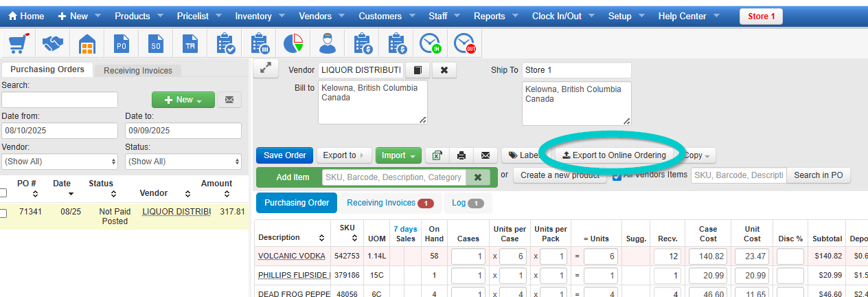Open the Status filter Show All dropdown
The height and width of the screenshot is (297, 868).
point(183,161)
